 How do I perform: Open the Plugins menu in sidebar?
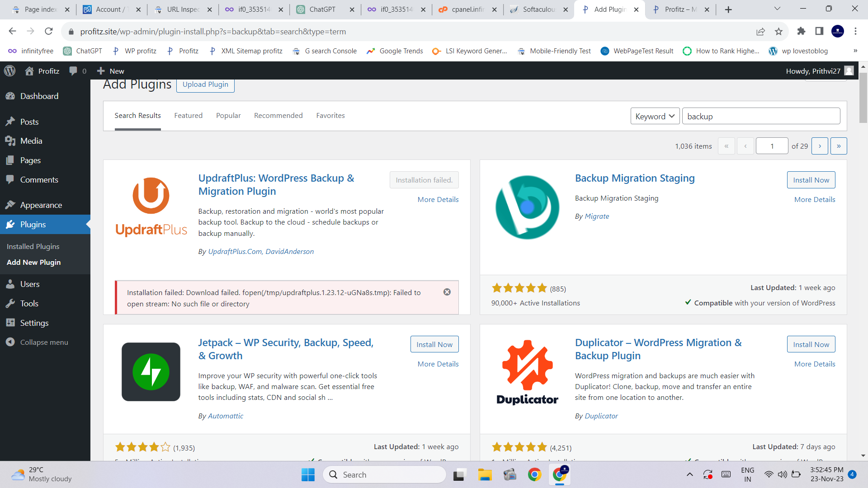pyautogui.click(x=33, y=225)
